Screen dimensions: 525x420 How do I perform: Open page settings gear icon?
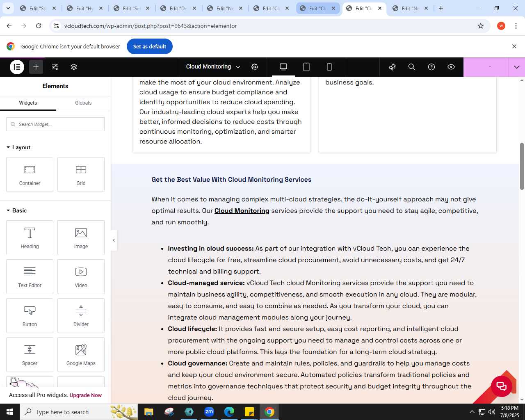[255, 67]
